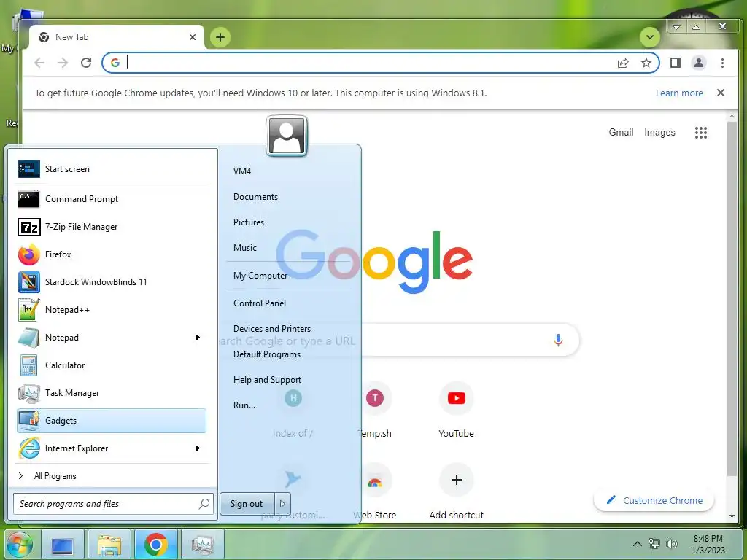The height and width of the screenshot is (560, 747).
Task: Bookmark this tab with star icon
Action: (x=646, y=63)
